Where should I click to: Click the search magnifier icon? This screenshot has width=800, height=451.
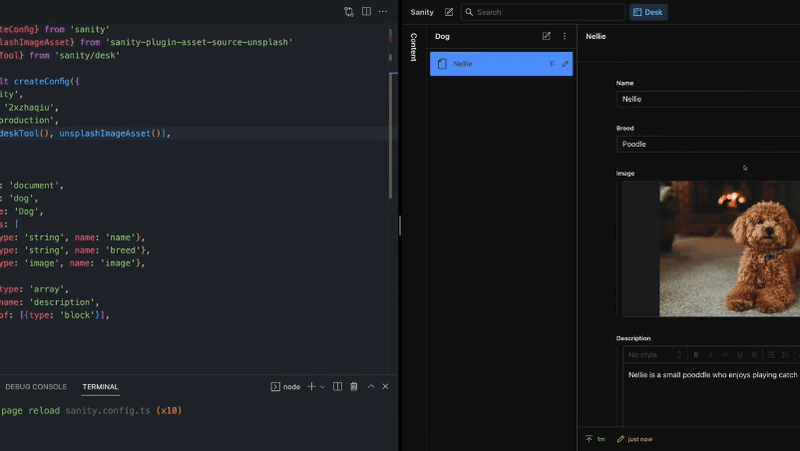click(x=469, y=12)
